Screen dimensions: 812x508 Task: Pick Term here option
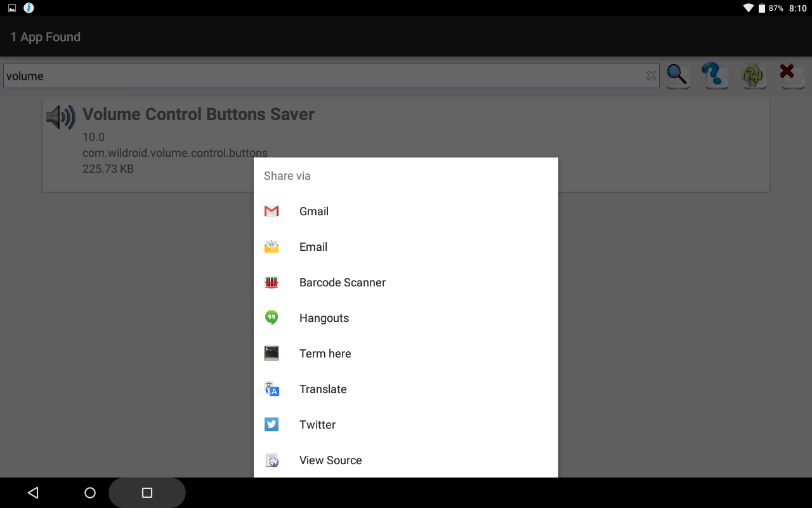[406, 354]
